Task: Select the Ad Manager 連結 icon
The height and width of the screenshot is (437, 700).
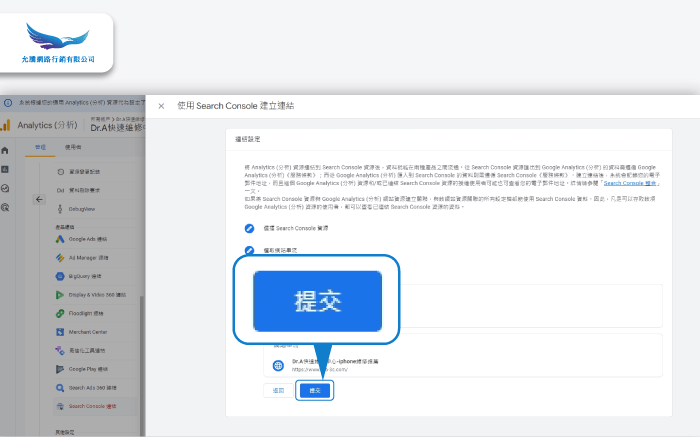Action: (x=60, y=257)
